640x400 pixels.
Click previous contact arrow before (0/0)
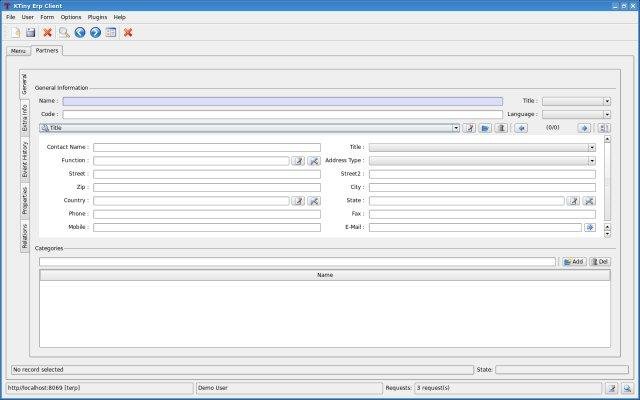coord(521,128)
